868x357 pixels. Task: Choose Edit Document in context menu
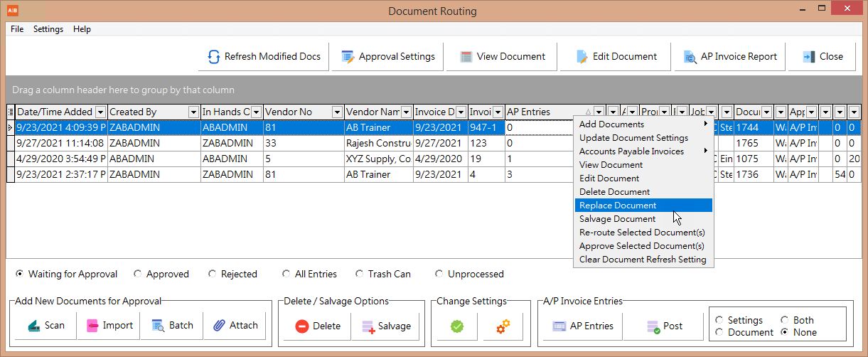643,178
